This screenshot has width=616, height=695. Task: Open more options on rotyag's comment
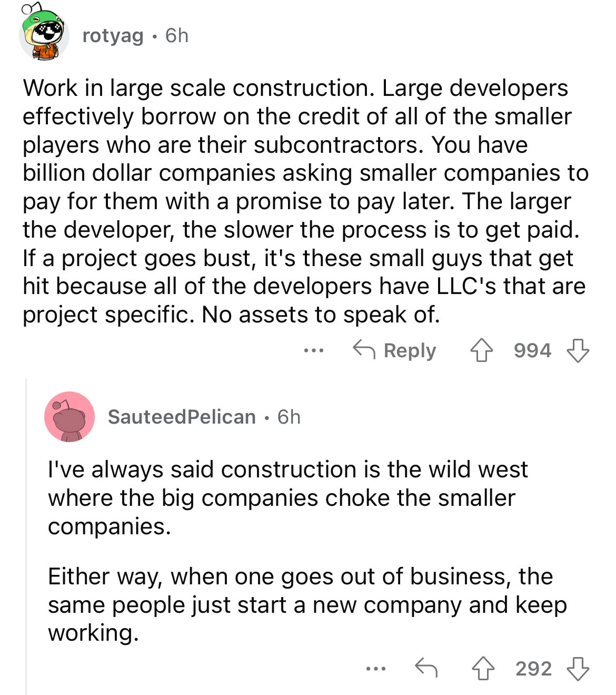[314, 350]
